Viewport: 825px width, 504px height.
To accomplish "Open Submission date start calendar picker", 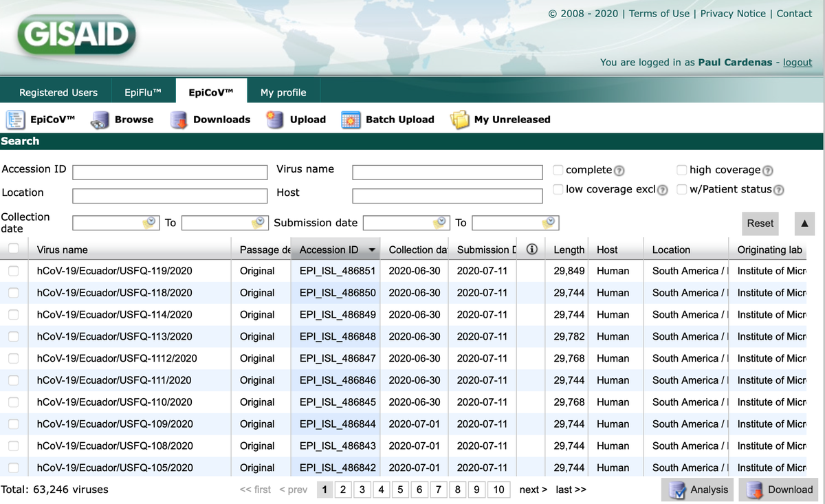I will [x=439, y=223].
